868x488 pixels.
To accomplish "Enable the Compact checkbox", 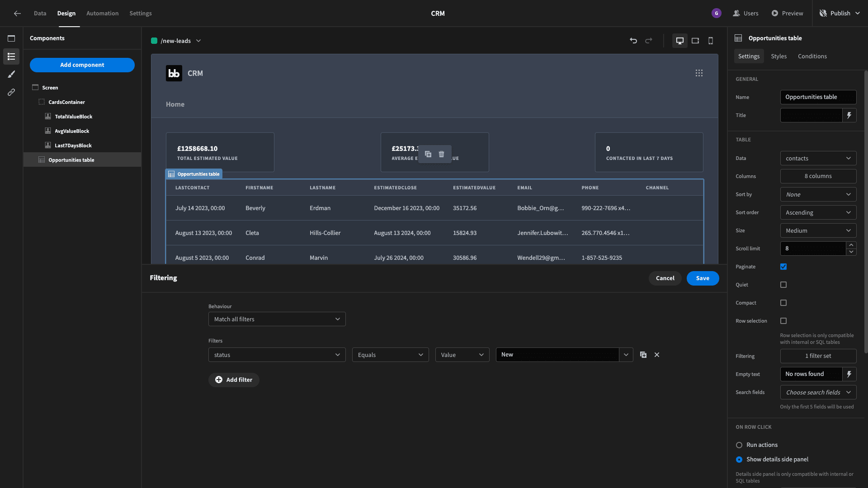I will click(x=783, y=303).
